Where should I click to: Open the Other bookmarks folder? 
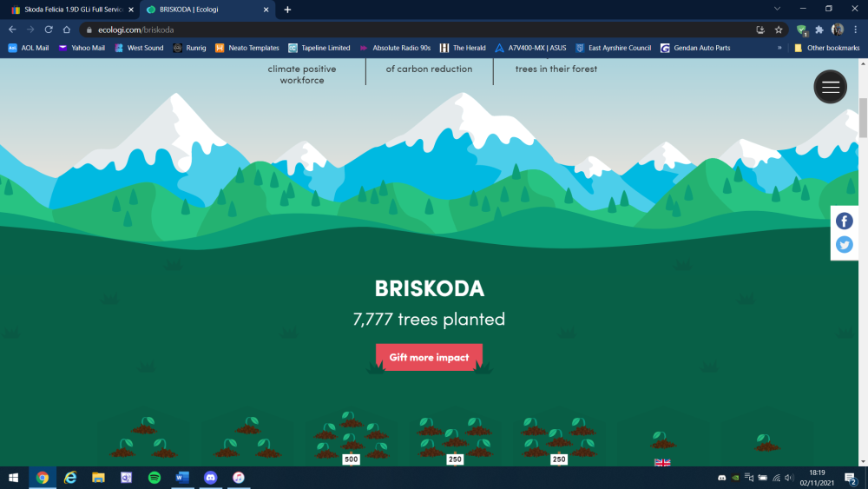827,48
